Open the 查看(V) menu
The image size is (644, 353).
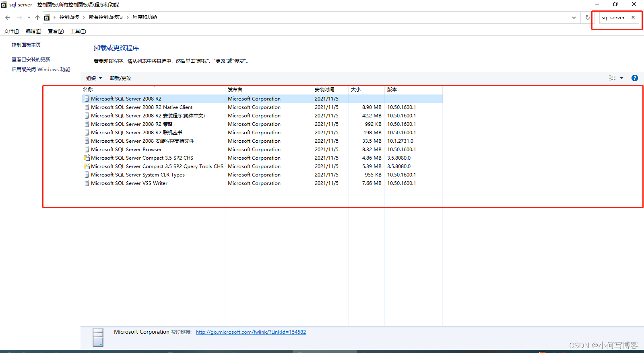pyautogui.click(x=56, y=31)
